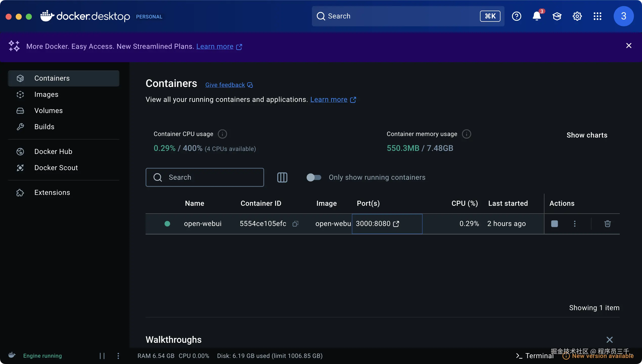Open the Learning center graduation cap icon

click(x=557, y=16)
